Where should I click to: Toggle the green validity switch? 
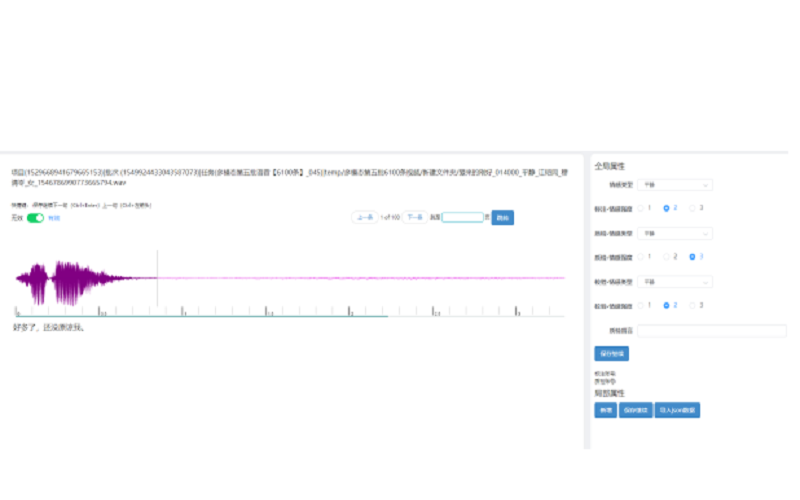[x=35, y=217]
